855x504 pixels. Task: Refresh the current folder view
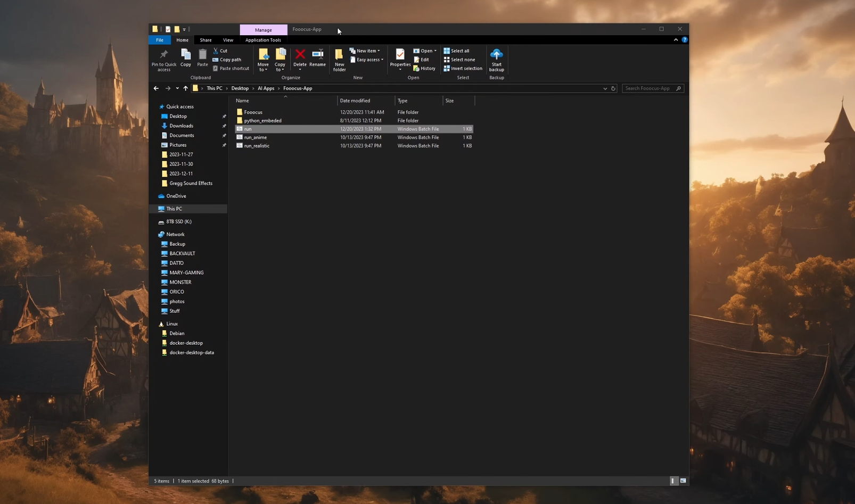click(x=613, y=88)
